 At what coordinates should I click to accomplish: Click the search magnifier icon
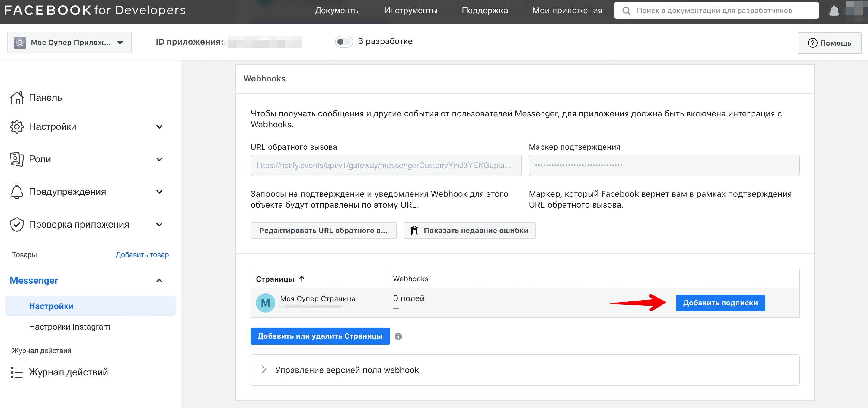[626, 11]
